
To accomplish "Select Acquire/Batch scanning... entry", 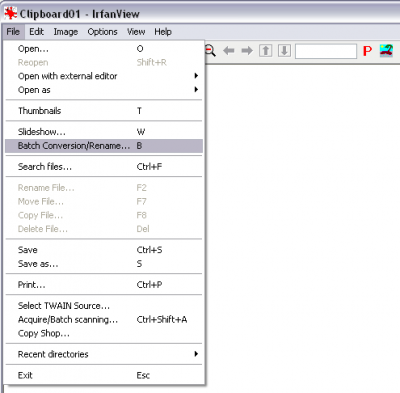I will pyautogui.click(x=104, y=319).
